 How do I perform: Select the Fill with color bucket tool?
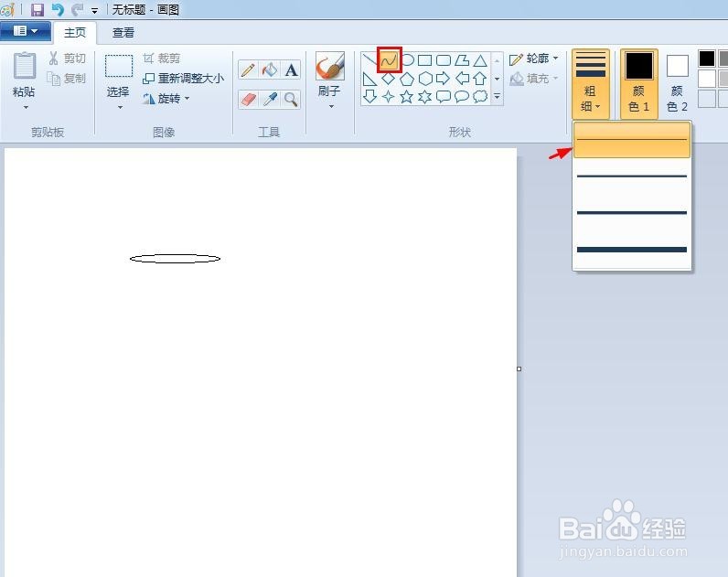point(269,69)
